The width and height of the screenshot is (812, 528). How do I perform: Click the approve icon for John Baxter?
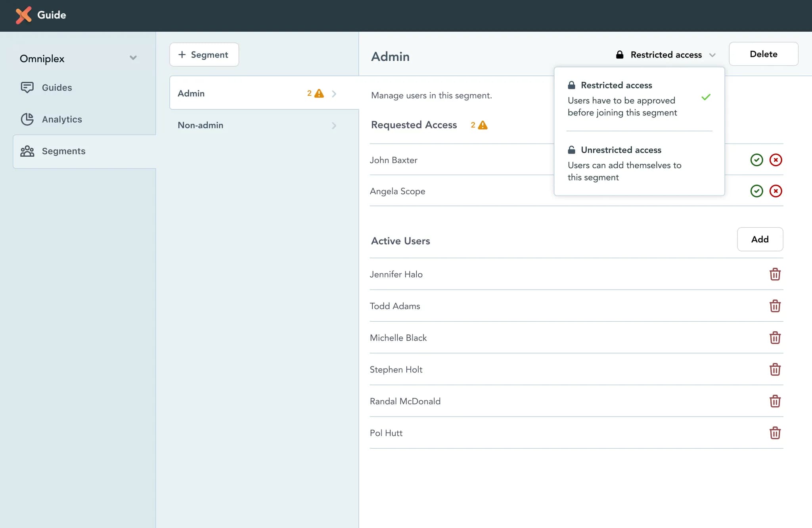pyautogui.click(x=756, y=159)
